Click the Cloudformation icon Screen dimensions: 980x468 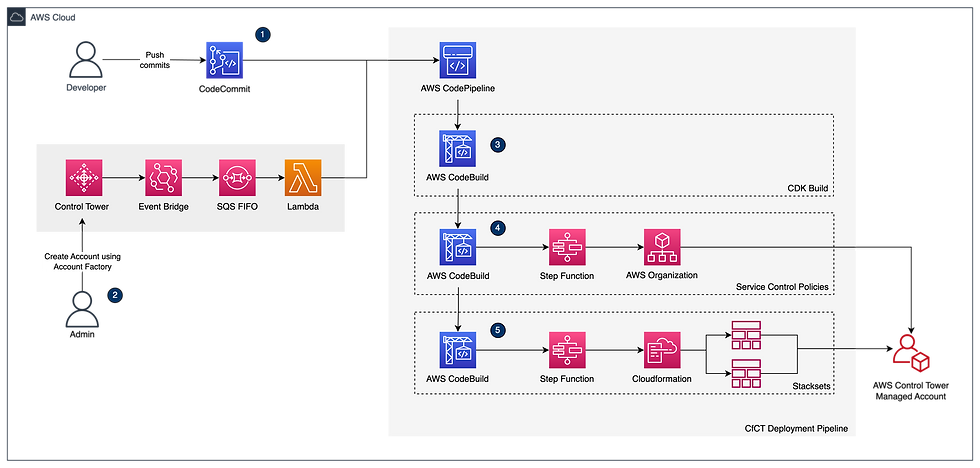click(662, 350)
